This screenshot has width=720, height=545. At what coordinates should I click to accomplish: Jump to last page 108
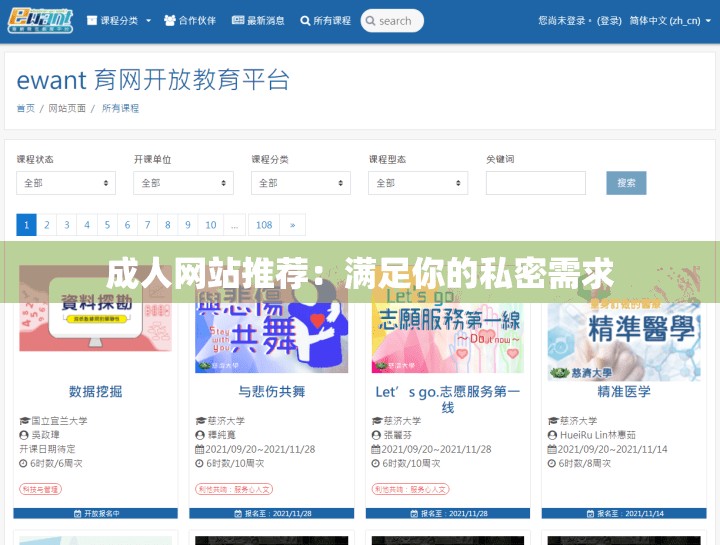pos(264,225)
